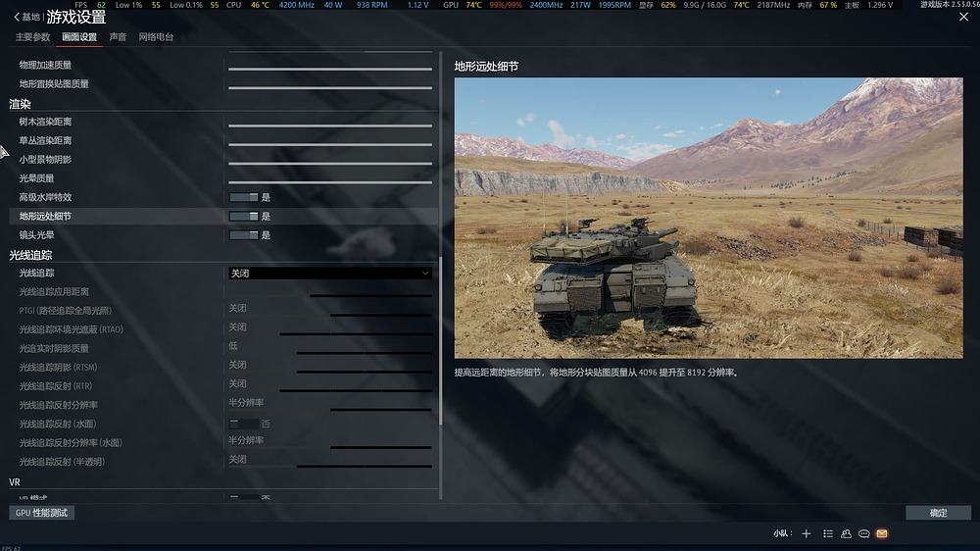Click the GPU 性能测试 button
980x551 pixels.
tap(42, 513)
